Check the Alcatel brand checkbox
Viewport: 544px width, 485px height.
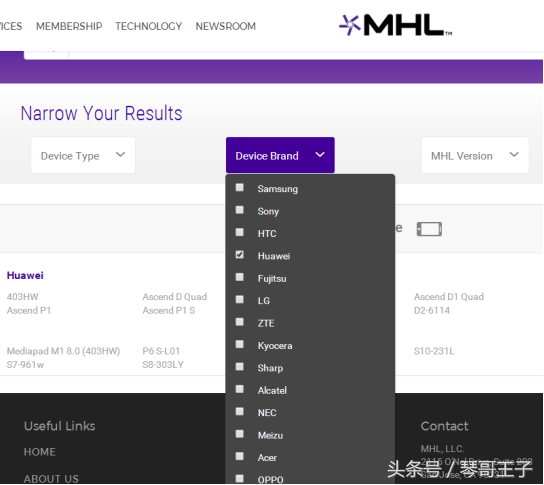click(x=239, y=389)
